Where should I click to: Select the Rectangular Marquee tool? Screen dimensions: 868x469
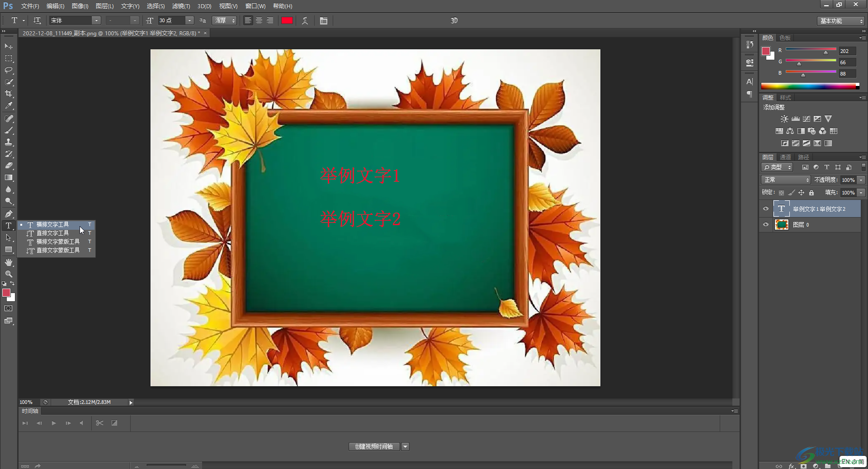[9, 58]
